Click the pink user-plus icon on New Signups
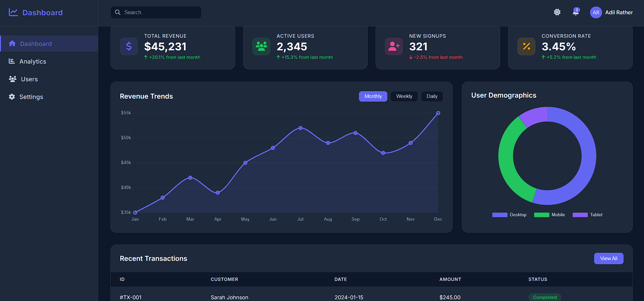Image resolution: width=644 pixels, height=301 pixels. [x=394, y=46]
